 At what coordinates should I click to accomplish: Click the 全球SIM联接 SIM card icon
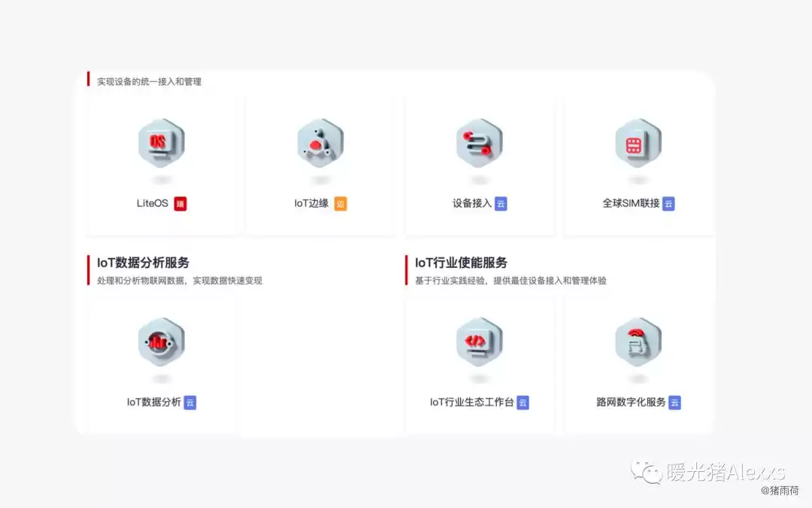point(638,143)
